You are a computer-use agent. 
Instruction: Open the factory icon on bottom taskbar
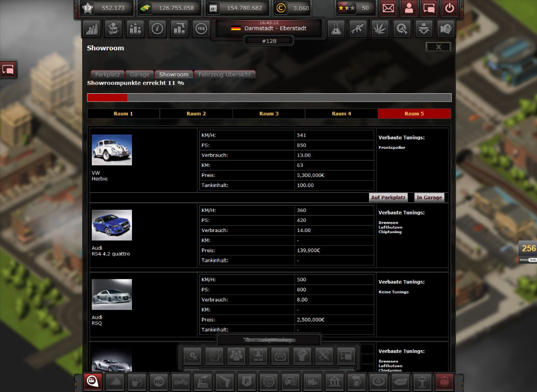203,381
